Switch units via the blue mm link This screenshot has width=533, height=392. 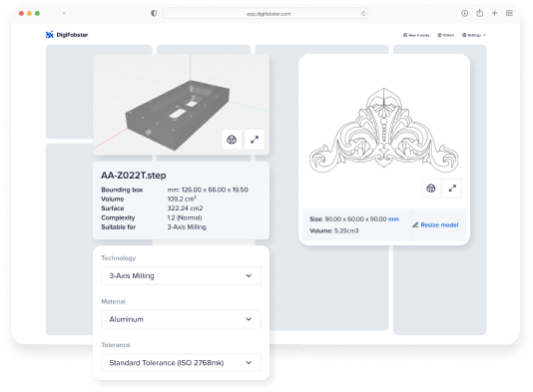pos(393,219)
